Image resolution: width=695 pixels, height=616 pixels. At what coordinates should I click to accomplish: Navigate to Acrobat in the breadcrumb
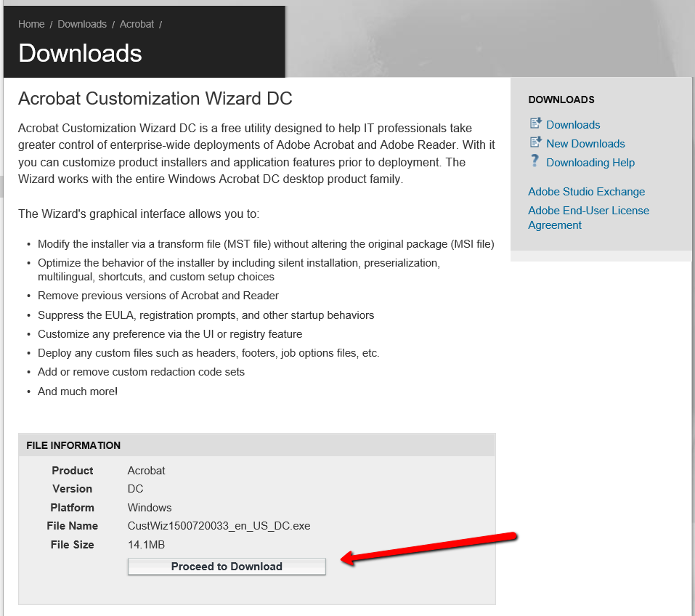(137, 24)
